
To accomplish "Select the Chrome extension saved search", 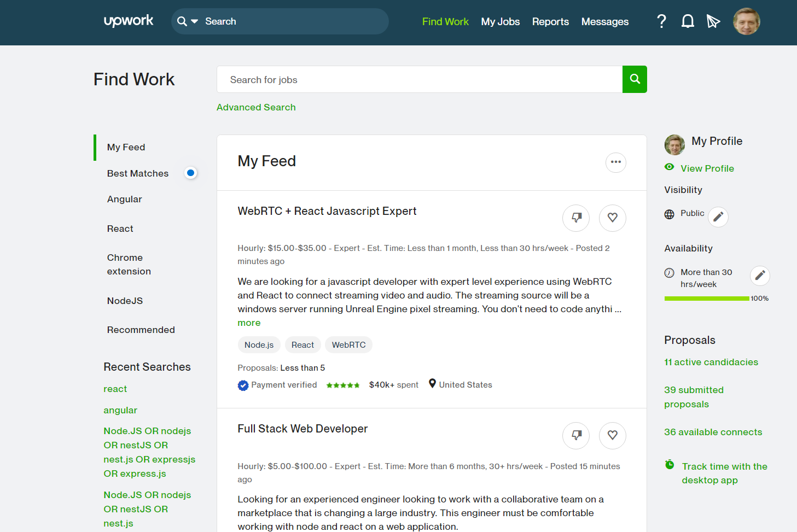I will point(129,264).
